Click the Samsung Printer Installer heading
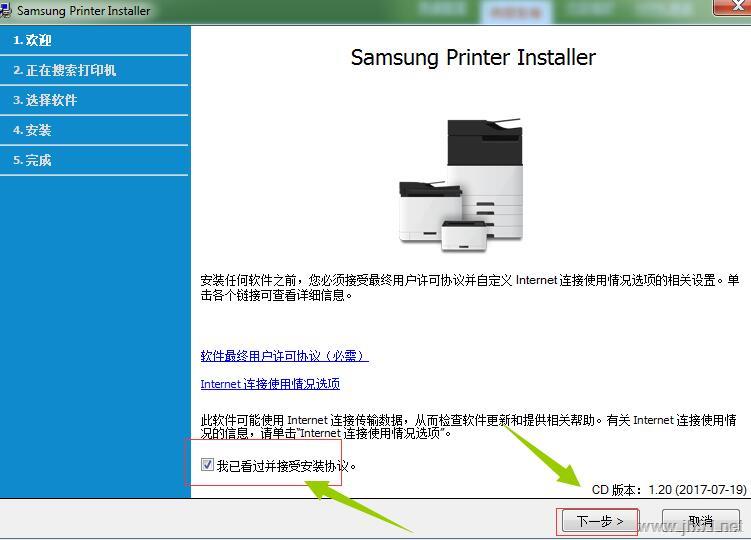The width and height of the screenshot is (751, 540). click(x=473, y=57)
